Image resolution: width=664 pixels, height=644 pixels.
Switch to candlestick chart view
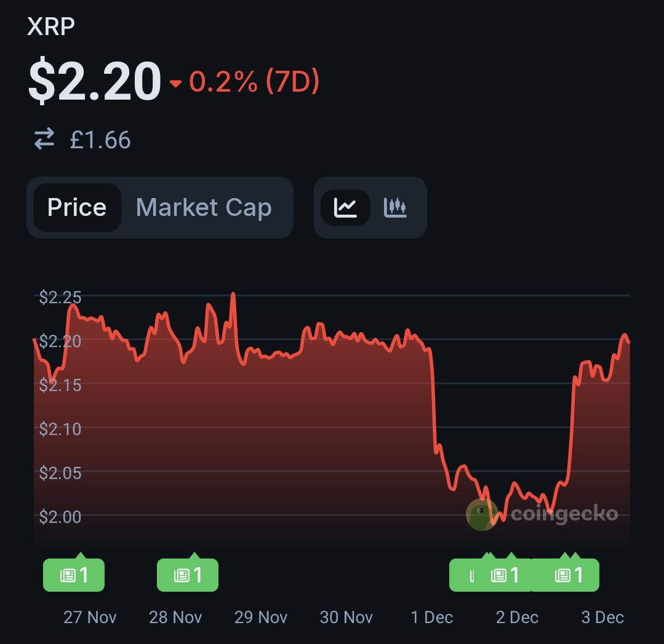395,207
